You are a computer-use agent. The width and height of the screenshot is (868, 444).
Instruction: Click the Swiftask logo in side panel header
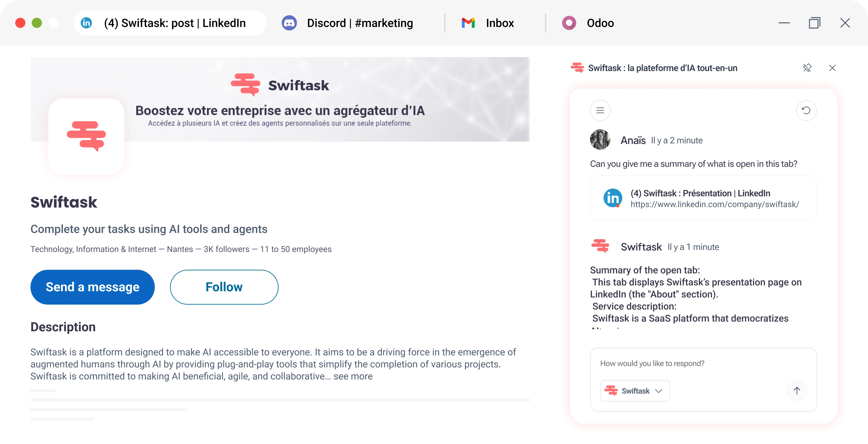(577, 68)
